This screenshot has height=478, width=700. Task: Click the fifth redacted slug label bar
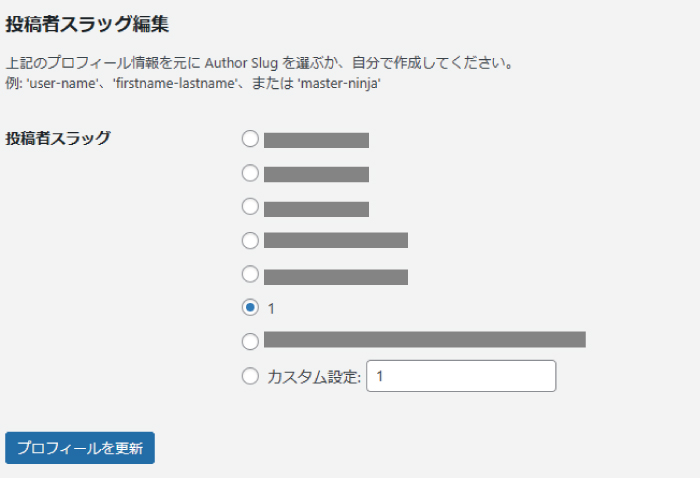pyautogui.click(x=335, y=276)
